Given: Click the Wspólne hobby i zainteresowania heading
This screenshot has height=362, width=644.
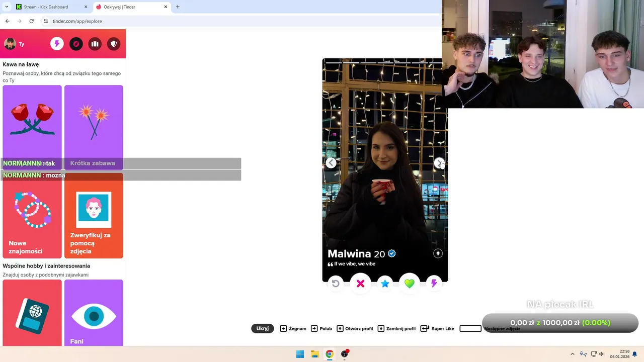Looking at the screenshot, I should click(x=46, y=265).
